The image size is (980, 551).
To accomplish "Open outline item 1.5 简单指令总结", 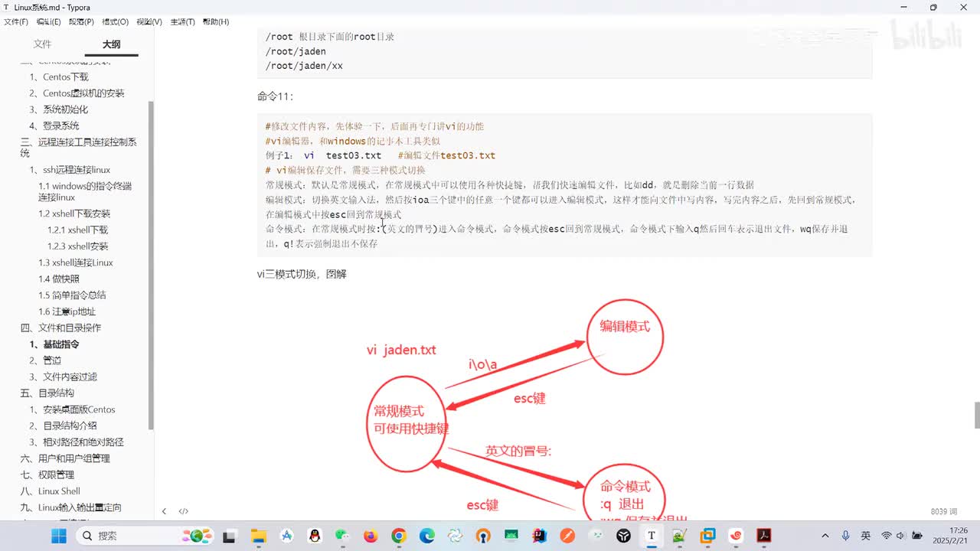I will click(72, 295).
